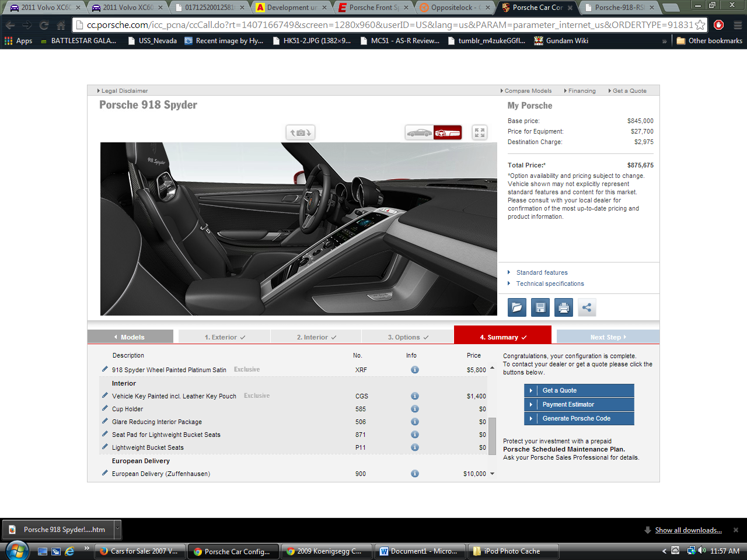Open download item dropdown arrow
The image size is (747, 560).
point(117,529)
